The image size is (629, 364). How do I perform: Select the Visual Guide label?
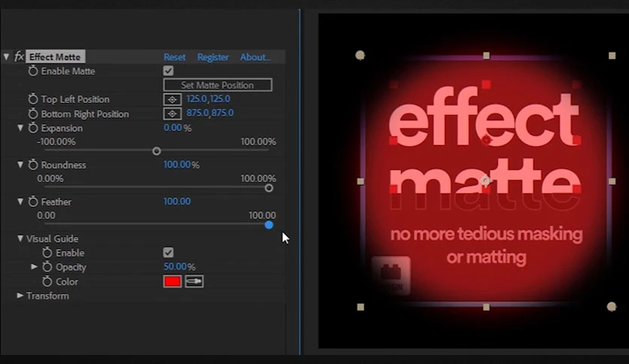point(52,238)
